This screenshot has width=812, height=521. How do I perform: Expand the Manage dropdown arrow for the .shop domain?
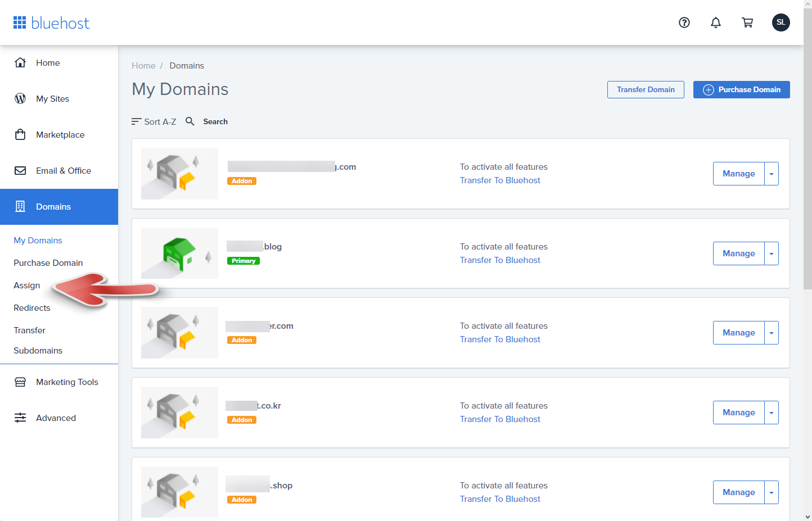[772, 492]
